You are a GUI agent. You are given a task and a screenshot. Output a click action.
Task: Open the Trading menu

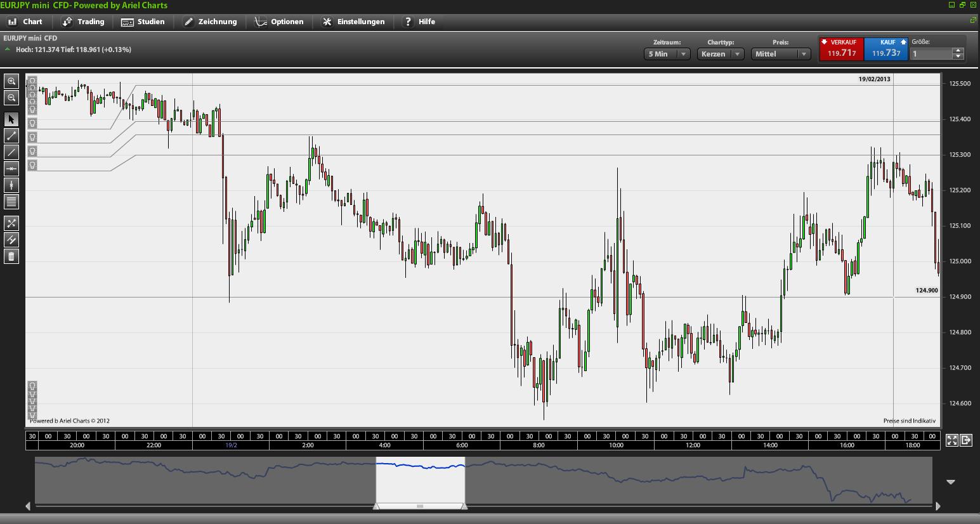pyautogui.click(x=84, y=22)
